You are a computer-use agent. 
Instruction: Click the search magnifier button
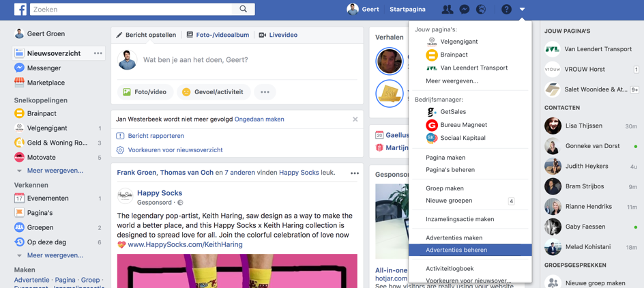(243, 9)
